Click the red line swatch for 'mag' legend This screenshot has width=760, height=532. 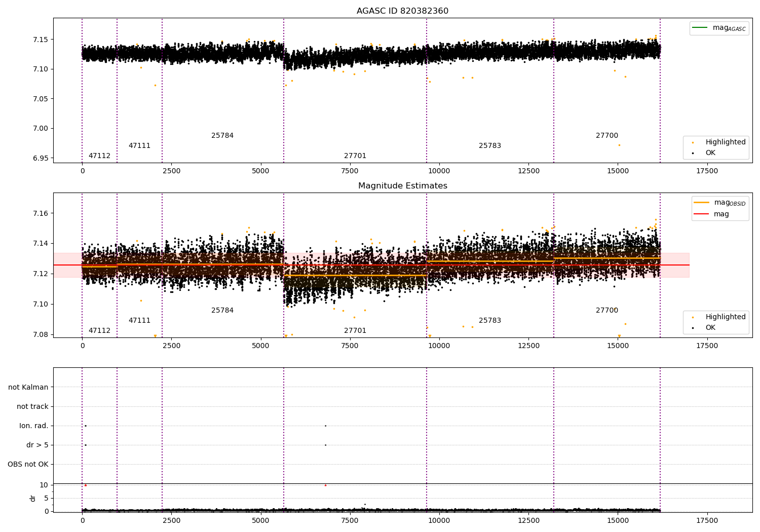coord(702,214)
